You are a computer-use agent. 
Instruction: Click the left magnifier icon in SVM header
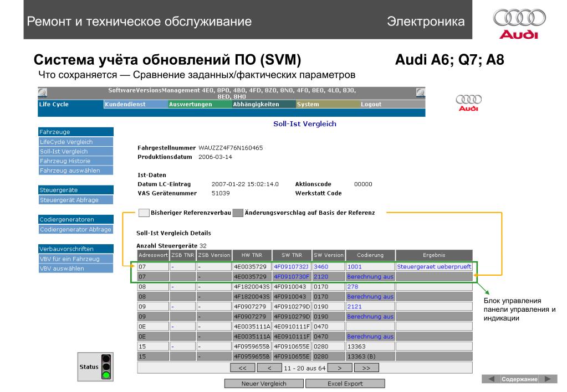point(42,92)
